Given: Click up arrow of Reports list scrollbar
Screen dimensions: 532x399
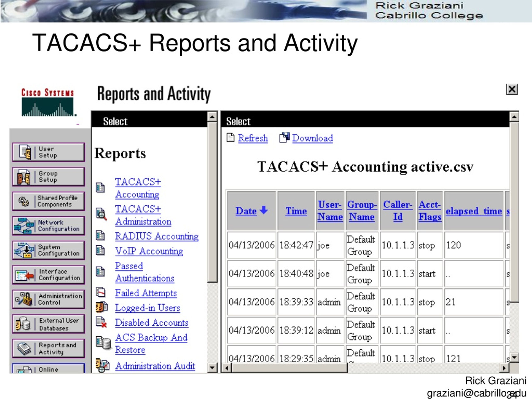Looking at the screenshot, I should (212, 117).
